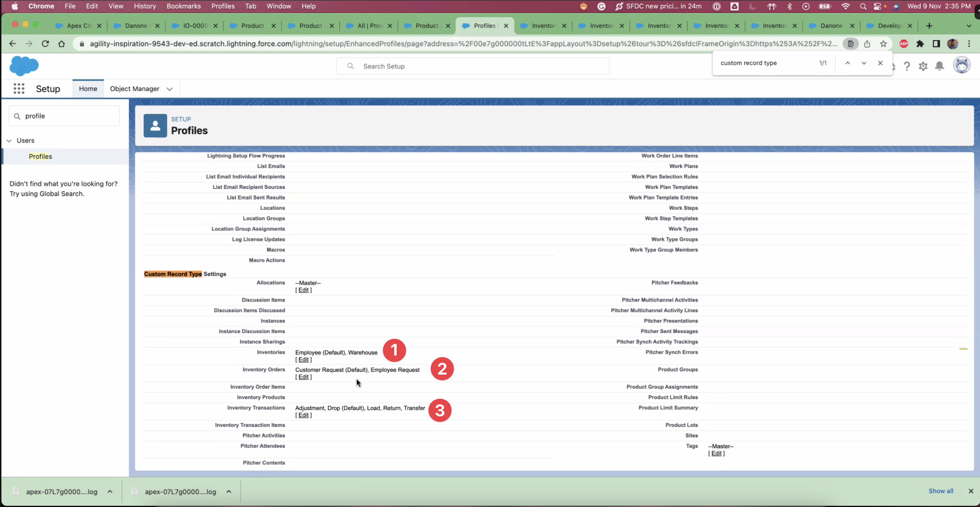The height and width of the screenshot is (507, 980).
Task: Select Profiles in the sidebar
Action: click(x=40, y=156)
